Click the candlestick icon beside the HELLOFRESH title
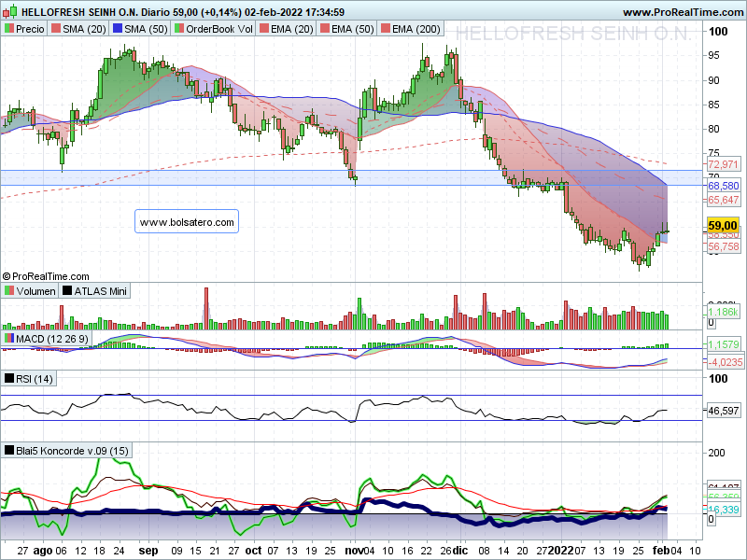Screen dimensions: 747x560 (x=9, y=11)
